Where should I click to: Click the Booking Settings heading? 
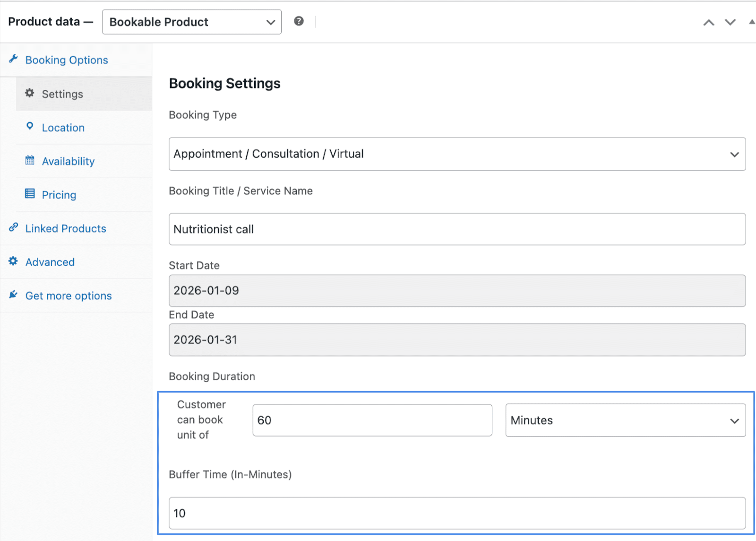225,84
